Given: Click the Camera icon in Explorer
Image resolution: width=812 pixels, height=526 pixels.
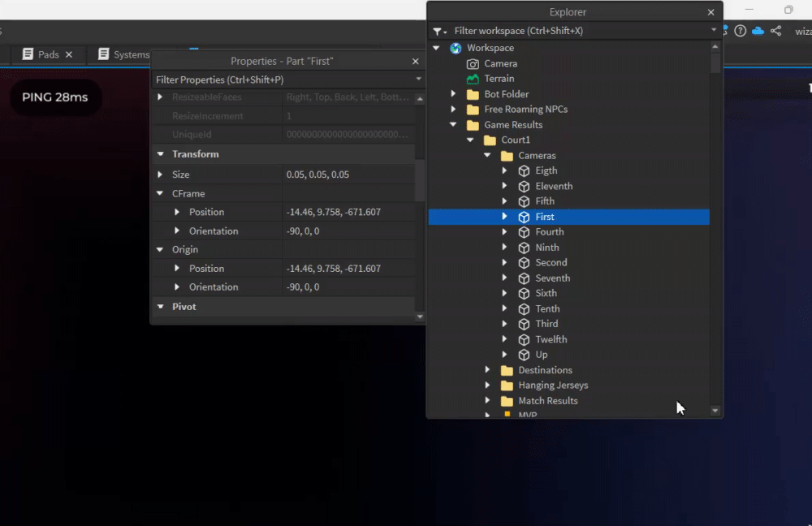Looking at the screenshot, I should [473, 63].
